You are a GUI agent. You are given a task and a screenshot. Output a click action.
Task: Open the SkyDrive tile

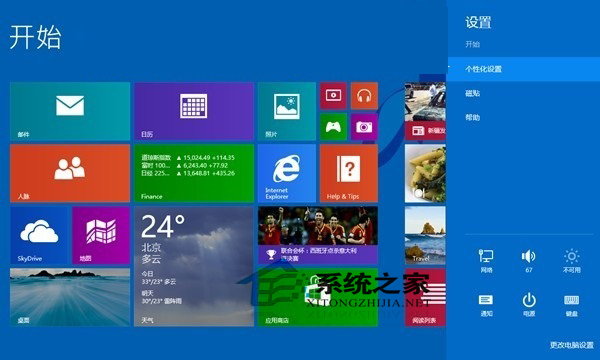(x=39, y=235)
